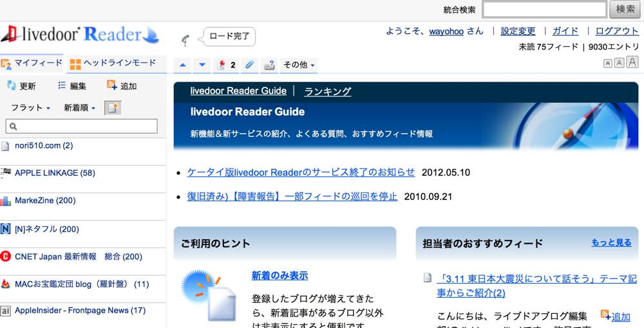Click the add-feed icon beside recommended 追加
The image size is (644, 328).
click(606, 315)
